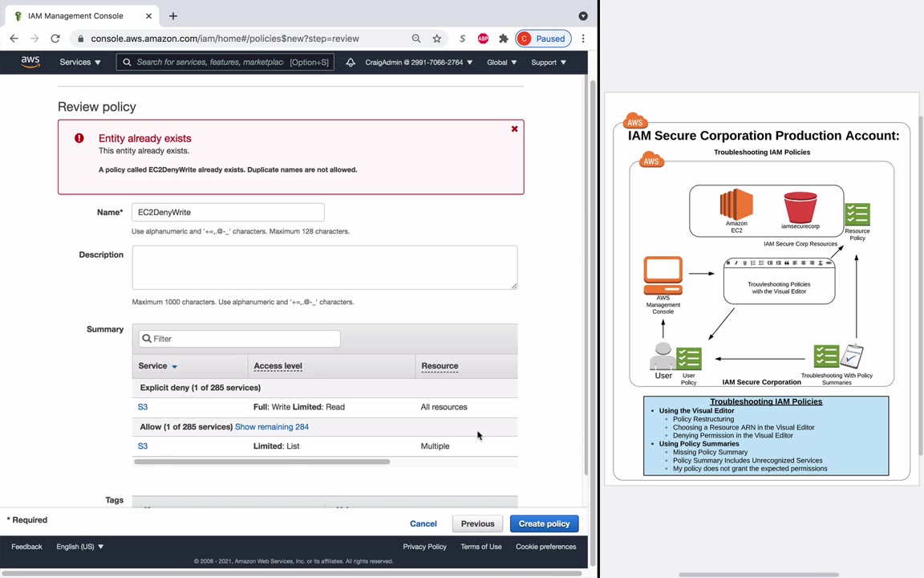The image size is (924, 578).
Task: Open the Extensions puzzle icon
Action: click(503, 39)
